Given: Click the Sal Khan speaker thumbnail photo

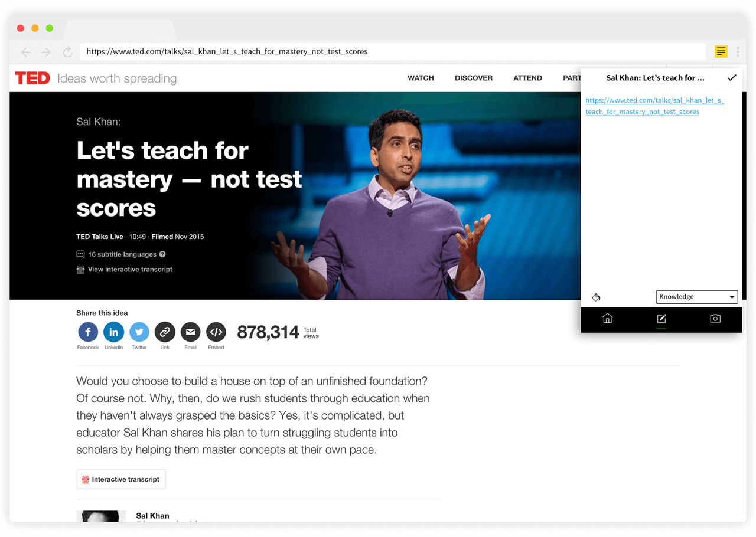Looking at the screenshot, I should click(101, 516).
